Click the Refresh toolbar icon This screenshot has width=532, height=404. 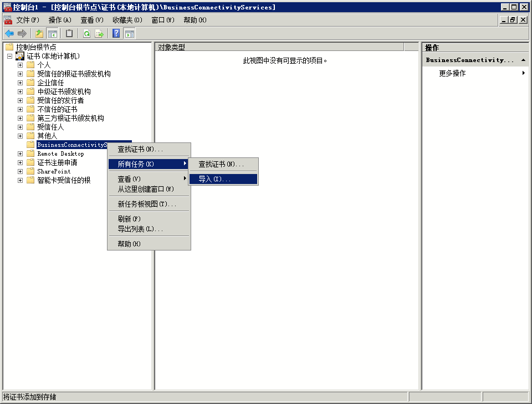click(87, 34)
